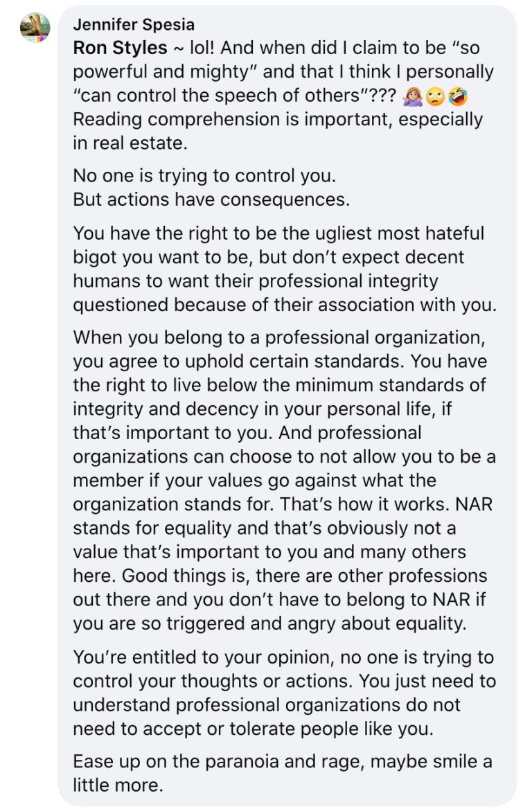This screenshot has height=809, width=532.
Task: Click the line "But actions have consequences."
Action: (211, 199)
